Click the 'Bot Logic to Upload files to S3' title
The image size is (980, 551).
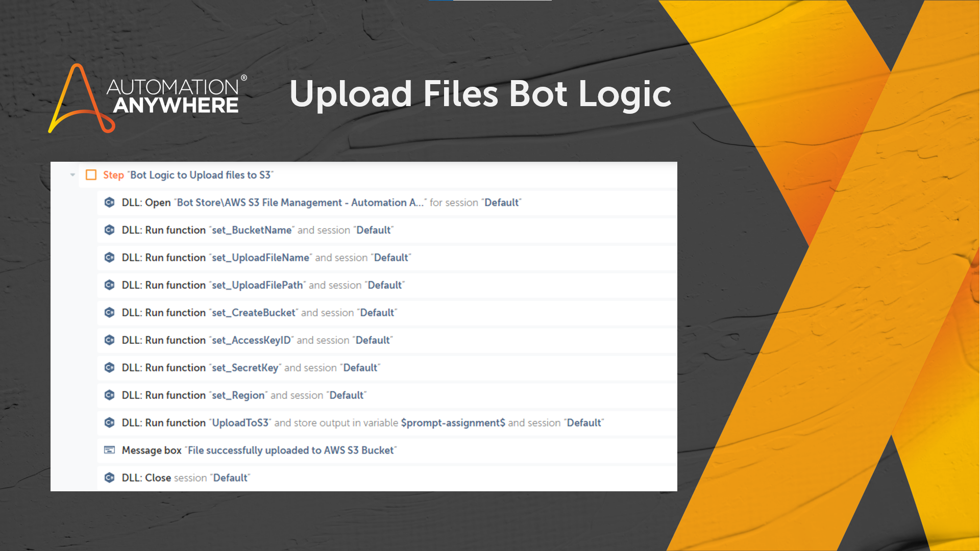201,175
